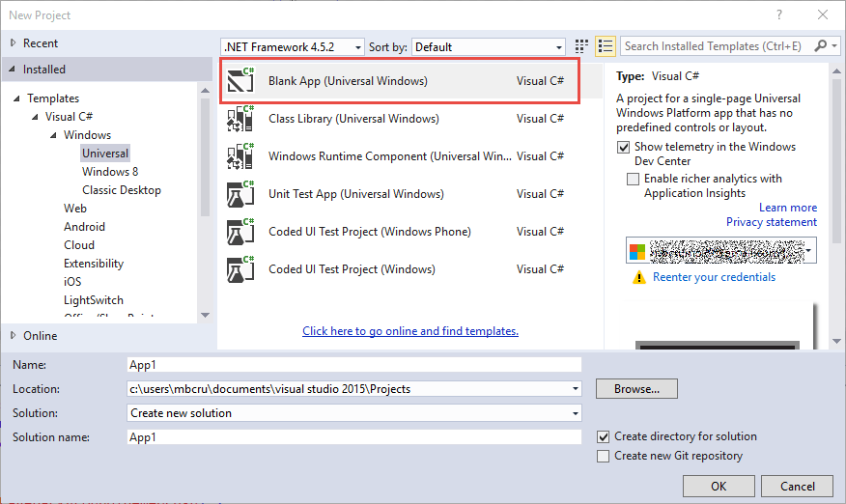Uncheck Create directory for solution

click(x=604, y=436)
